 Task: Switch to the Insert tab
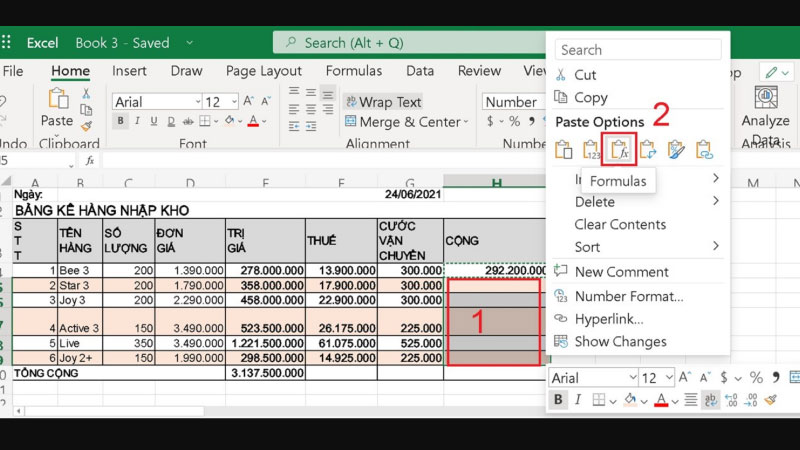(129, 71)
